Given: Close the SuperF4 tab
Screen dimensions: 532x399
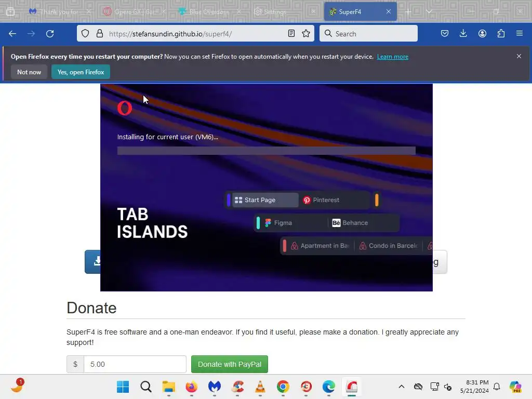Looking at the screenshot, I should point(389,11).
